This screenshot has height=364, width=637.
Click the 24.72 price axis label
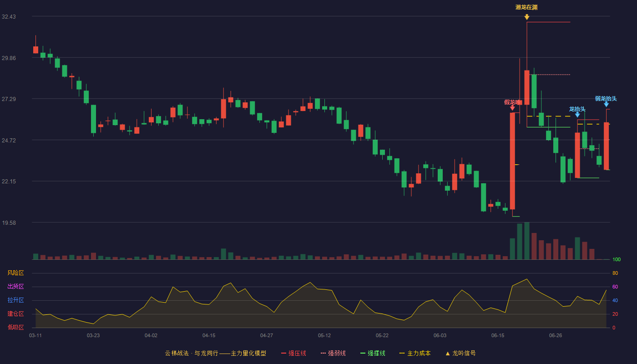point(9,140)
